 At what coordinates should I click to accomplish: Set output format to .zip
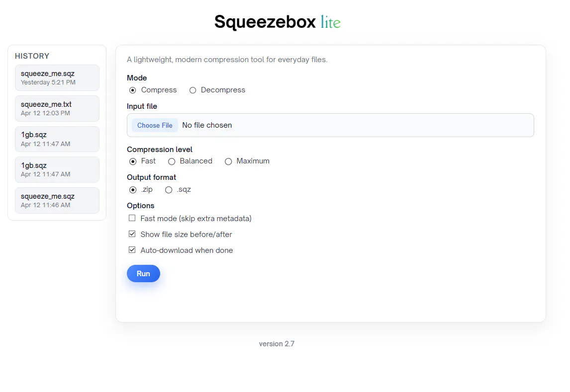(x=133, y=189)
